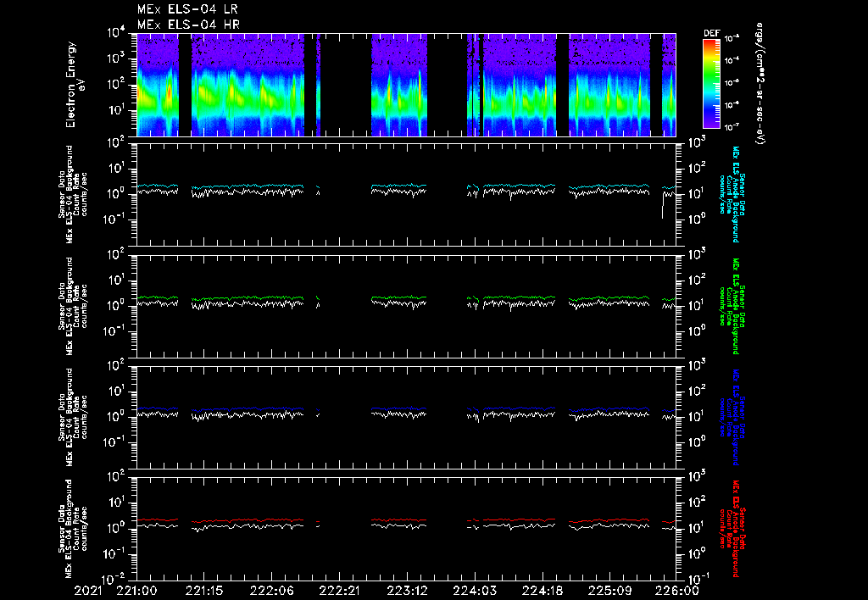868x600 pixels.
Task: Click the "MEx ELS-04 HR" title text
Action: coord(188,25)
